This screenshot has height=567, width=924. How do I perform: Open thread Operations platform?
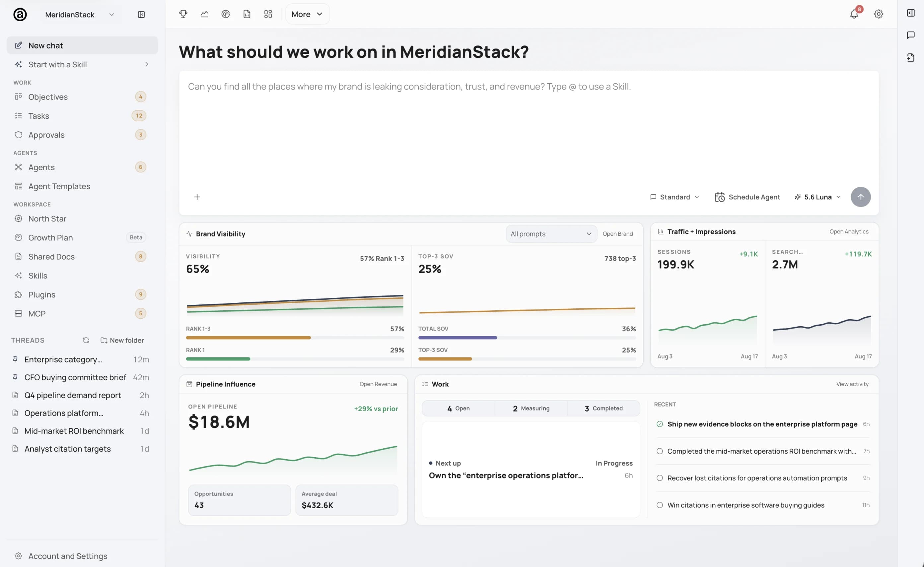click(80, 413)
